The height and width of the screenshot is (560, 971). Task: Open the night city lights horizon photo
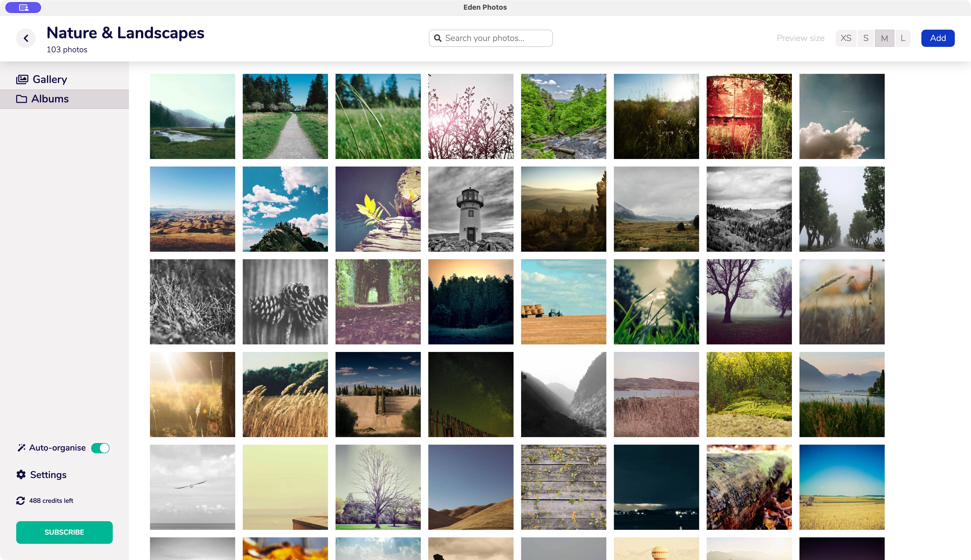tap(656, 487)
